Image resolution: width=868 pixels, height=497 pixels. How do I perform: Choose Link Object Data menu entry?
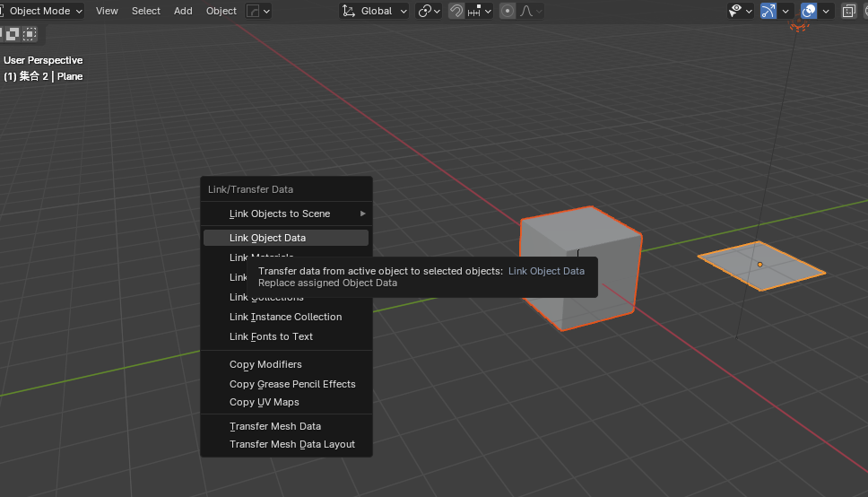pos(286,238)
